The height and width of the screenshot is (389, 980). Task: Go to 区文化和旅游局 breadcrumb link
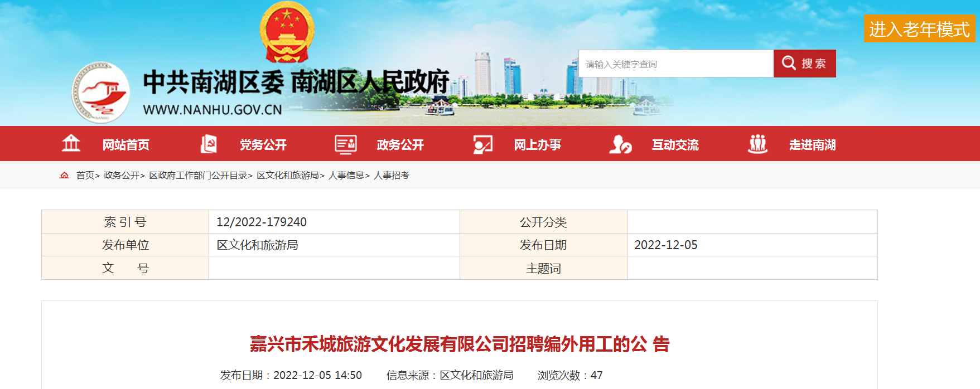[x=288, y=175]
